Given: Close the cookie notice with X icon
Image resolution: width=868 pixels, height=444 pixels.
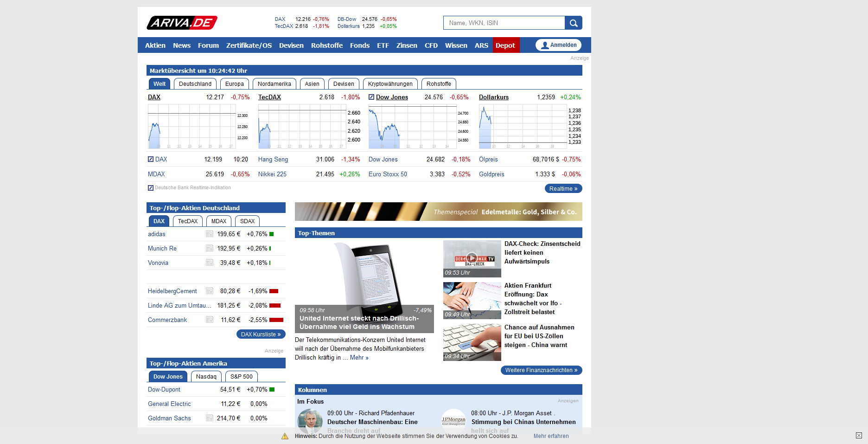Looking at the screenshot, I should [859, 435].
